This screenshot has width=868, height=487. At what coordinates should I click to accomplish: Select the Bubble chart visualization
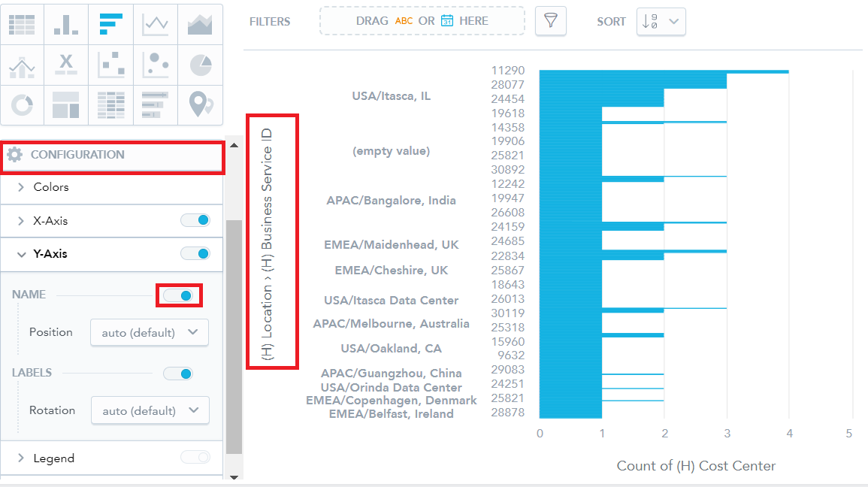156,65
